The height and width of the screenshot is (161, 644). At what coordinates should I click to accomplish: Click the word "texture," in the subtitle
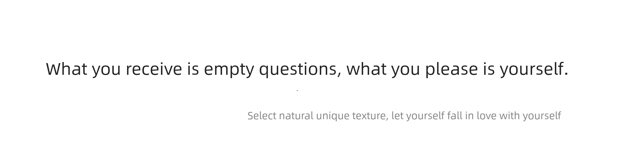click(370, 116)
